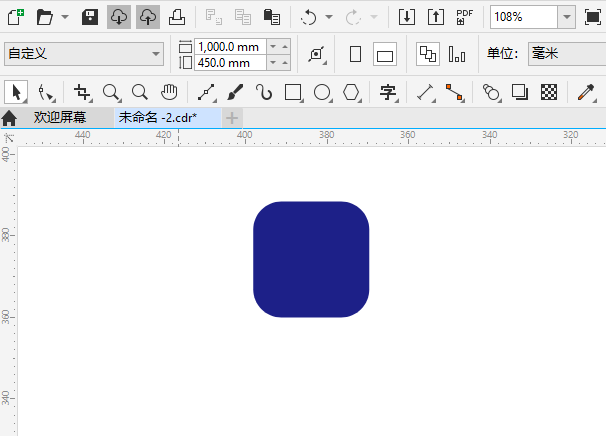Select the Ellipse tool
Viewport: 606px width, 436px height.
322,92
